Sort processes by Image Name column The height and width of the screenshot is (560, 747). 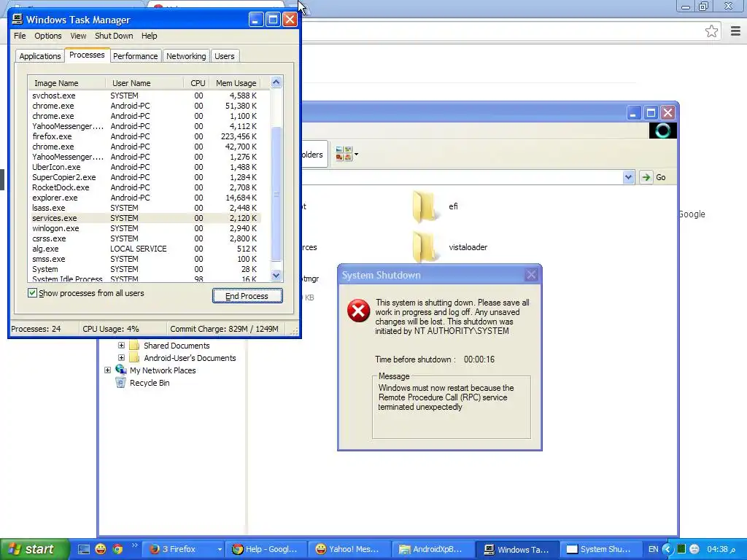tap(66, 83)
